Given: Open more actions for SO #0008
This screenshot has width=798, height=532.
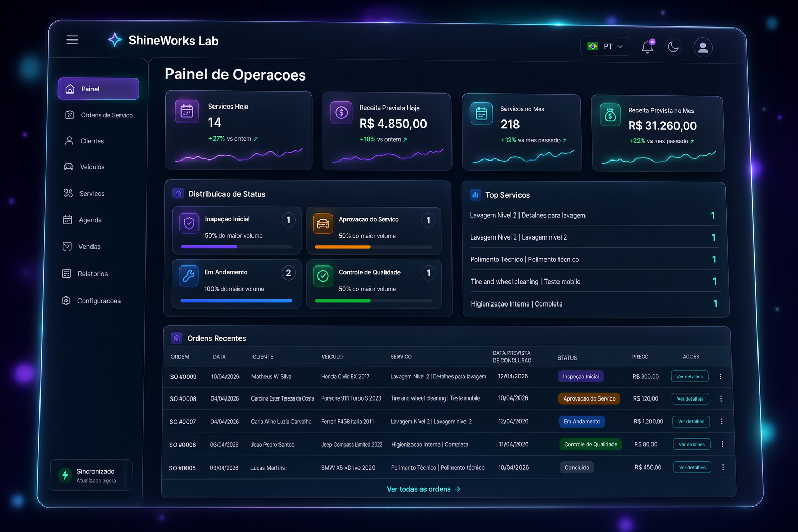Looking at the screenshot, I should 721,399.
